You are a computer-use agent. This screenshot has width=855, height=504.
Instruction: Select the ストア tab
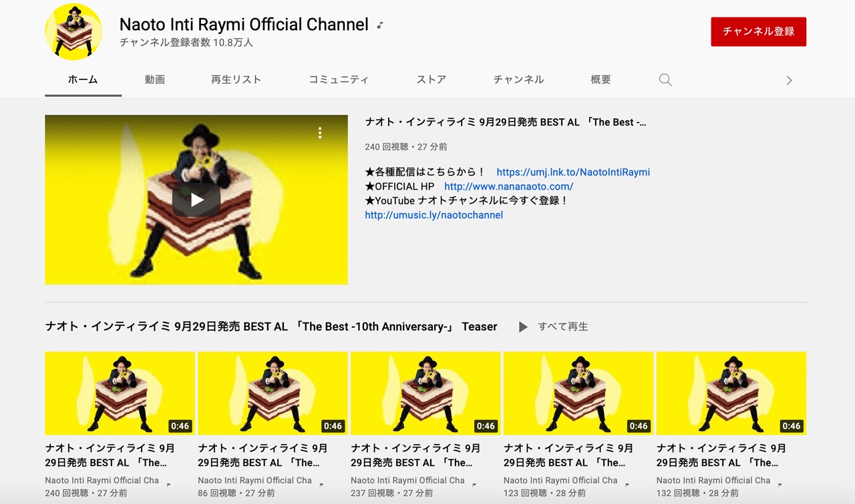tap(431, 79)
